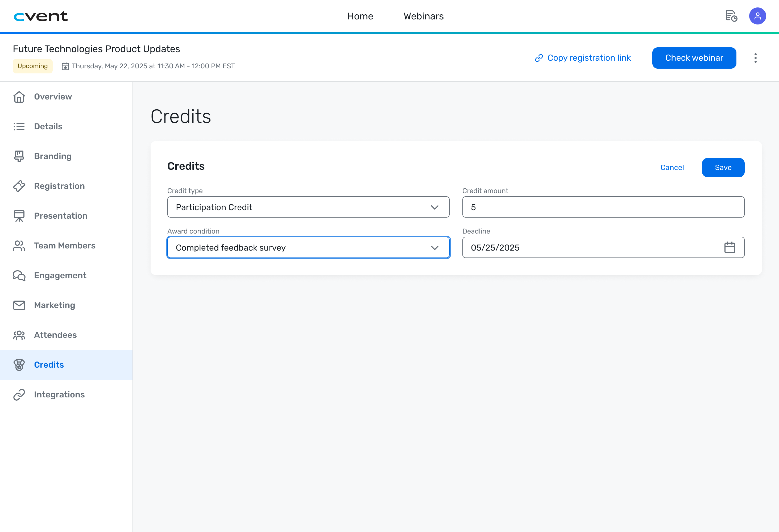The height and width of the screenshot is (532, 779).
Task: Open the Integrations sidebar section
Action: click(59, 394)
